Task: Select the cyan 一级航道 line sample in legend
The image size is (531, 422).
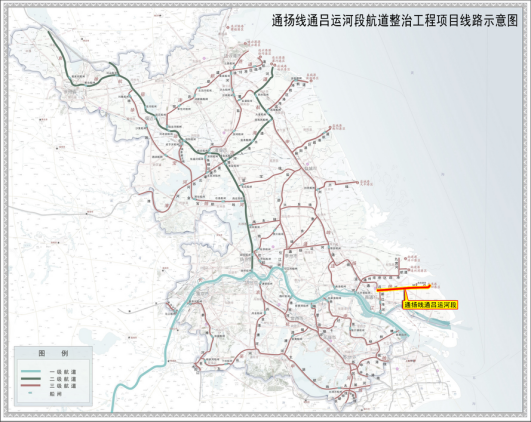Action: pos(30,372)
